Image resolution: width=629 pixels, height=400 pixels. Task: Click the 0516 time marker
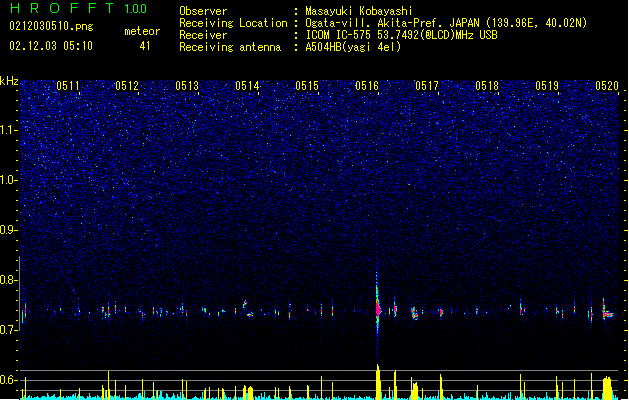pos(367,86)
